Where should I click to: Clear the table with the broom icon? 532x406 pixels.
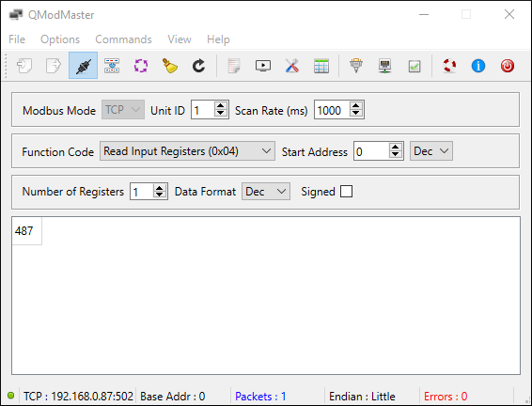point(169,66)
